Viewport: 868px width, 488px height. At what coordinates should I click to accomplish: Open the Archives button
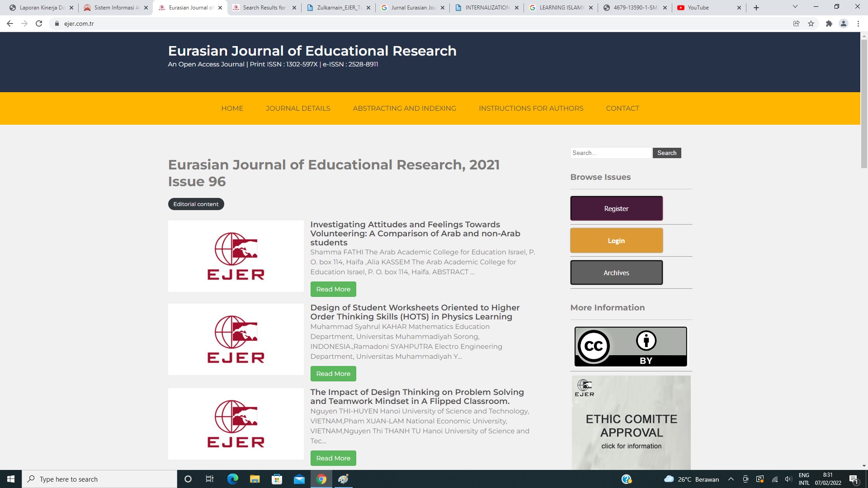(x=616, y=273)
